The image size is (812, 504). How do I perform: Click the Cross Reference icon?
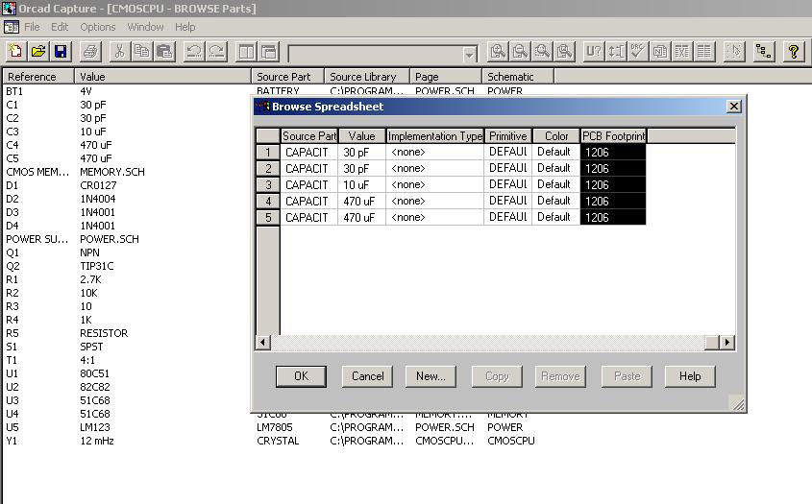pos(682,52)
